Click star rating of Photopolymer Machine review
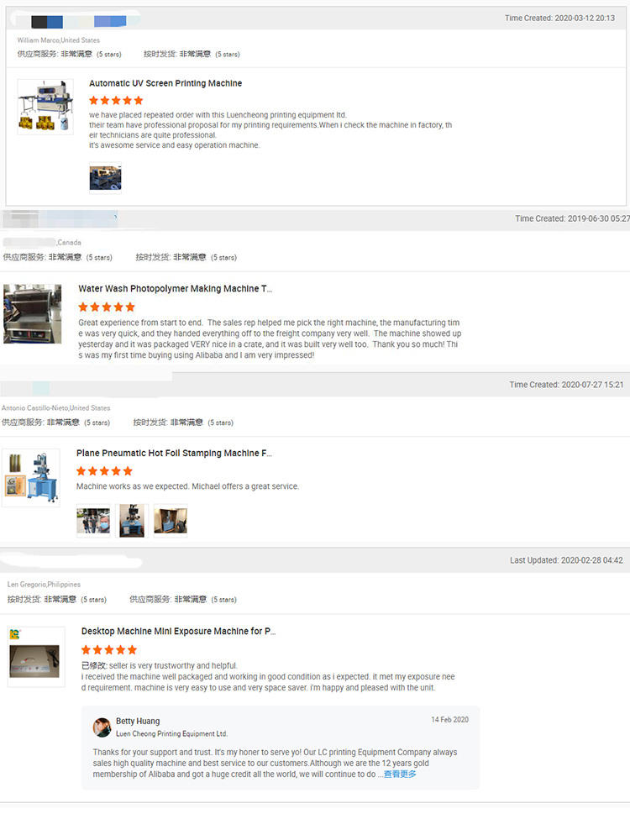 (x=107, y=307)
